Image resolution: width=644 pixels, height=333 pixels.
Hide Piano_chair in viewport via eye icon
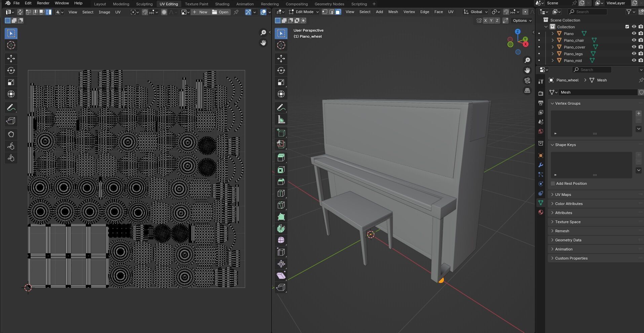tap(634, 40)
